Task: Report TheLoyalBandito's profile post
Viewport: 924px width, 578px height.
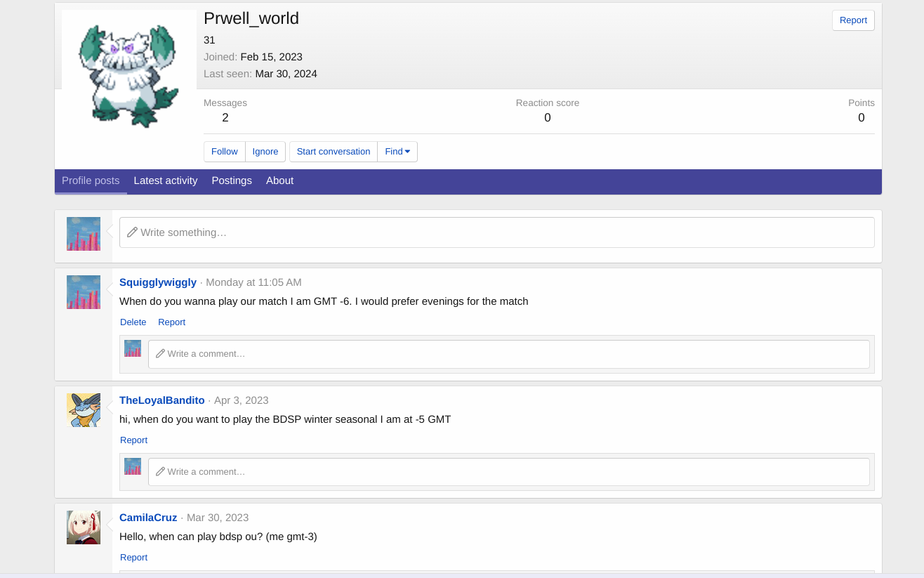Action: pyautogui.click(x=133, y=440)
